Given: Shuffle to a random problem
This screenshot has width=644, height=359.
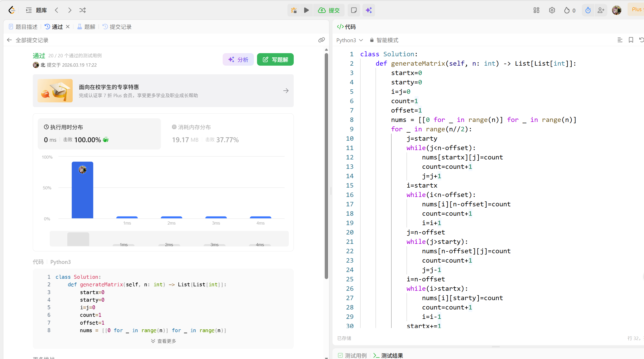Looking at the screenshot, I should (x=83, y=10).
